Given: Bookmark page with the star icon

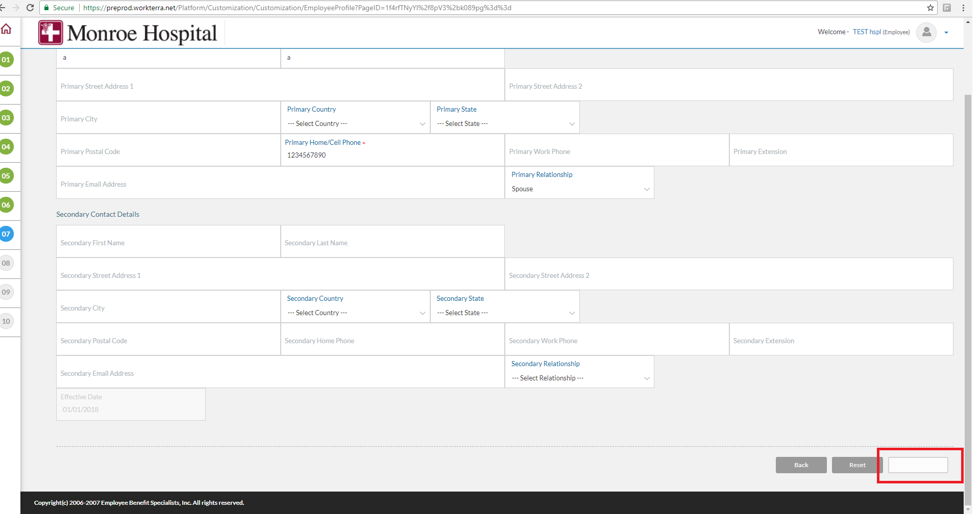Looking at the screenshot, I should [x=930, y=8].
